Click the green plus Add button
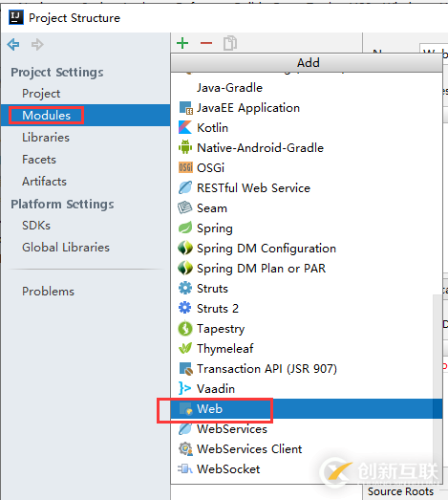This screenshot has height=500, width=448. (182, 43)
